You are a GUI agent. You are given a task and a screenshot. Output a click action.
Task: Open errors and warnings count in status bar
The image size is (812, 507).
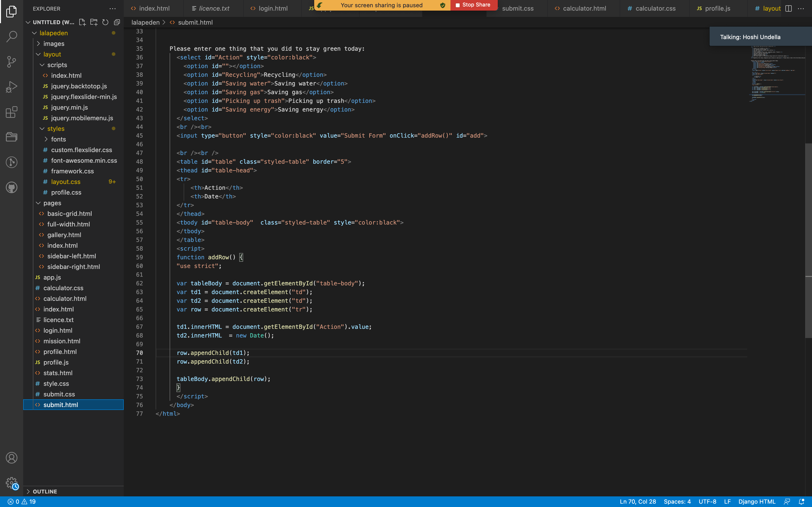click(x=22, y=502)
